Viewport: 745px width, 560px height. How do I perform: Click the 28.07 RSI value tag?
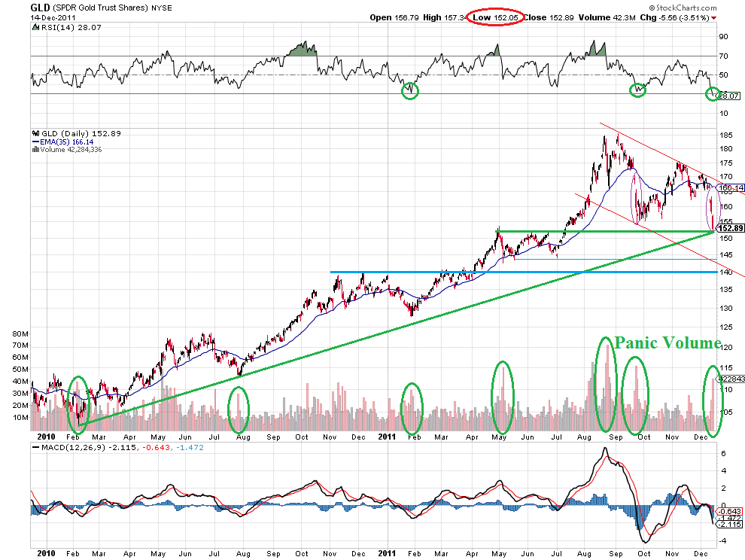[x=728, y=96]
